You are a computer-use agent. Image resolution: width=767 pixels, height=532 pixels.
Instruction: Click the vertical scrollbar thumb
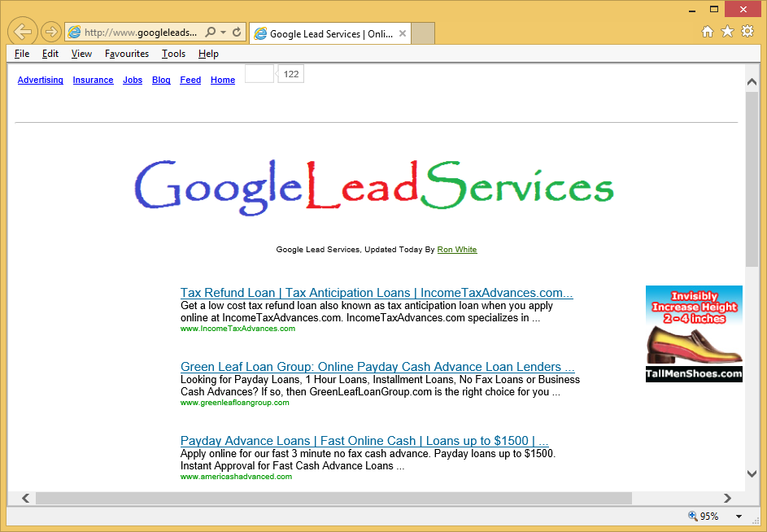[x=752, y=179]
